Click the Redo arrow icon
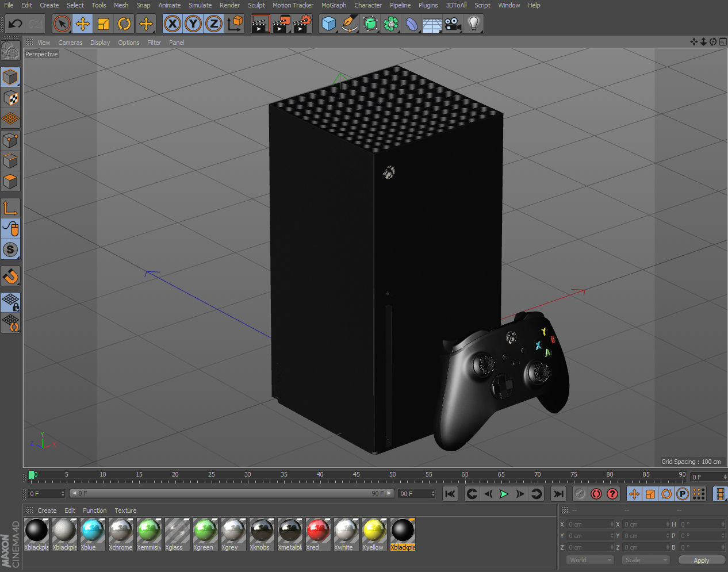Image resolution: width=728 pixels, height=572 pixels. coord(36,24)
